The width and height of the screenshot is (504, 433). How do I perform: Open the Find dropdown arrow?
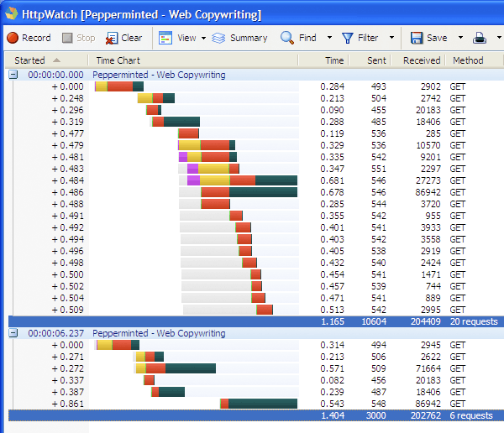pyautogui.click(x=329, y=38)
